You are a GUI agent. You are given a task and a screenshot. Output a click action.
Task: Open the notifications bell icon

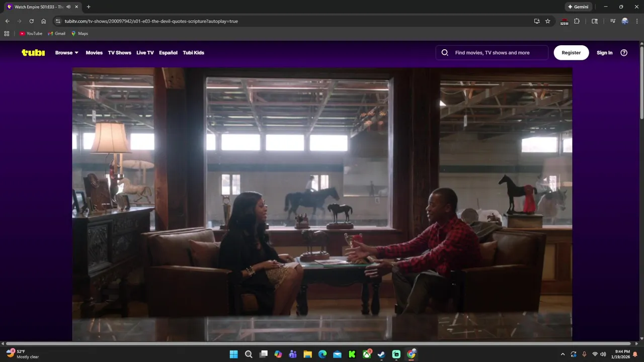pos(635,354)
